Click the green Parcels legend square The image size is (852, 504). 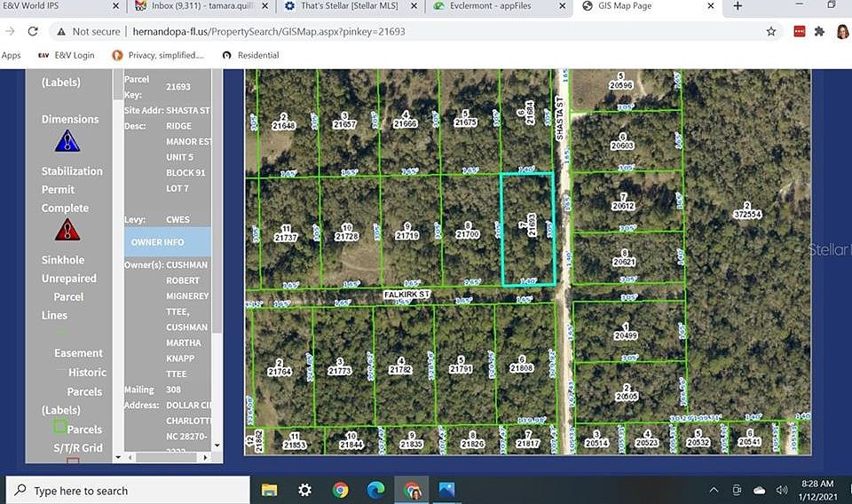click(x=59, y=426)
